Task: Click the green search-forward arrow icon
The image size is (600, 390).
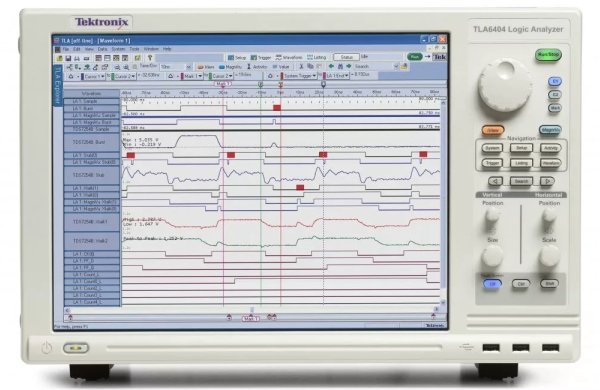Action: [349, 67]
